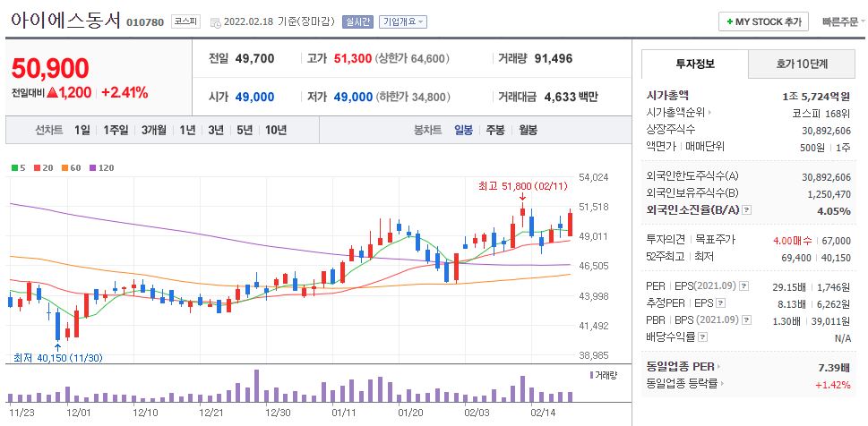Click the 전일 closing price 49,700
The width and height of the screenshot is (868, 426).
coord(254,58)
